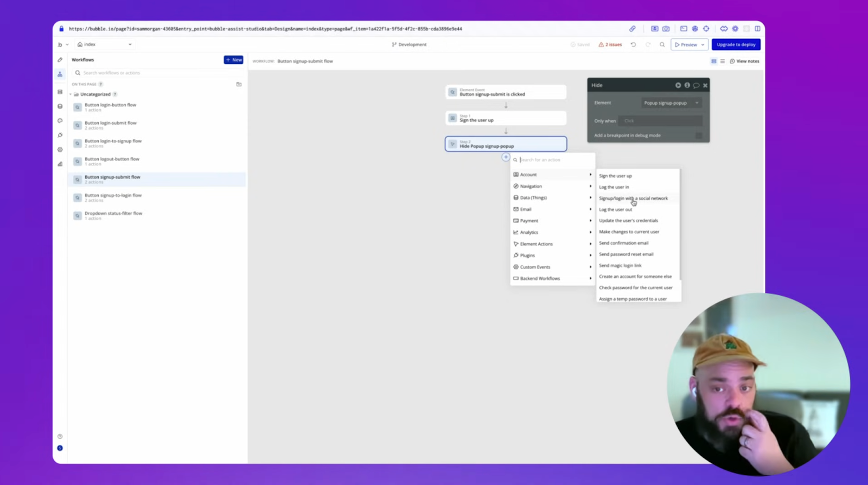Click the Search workflows or actions field
Screen dimensions: 868x485
[x=157, y=73]
